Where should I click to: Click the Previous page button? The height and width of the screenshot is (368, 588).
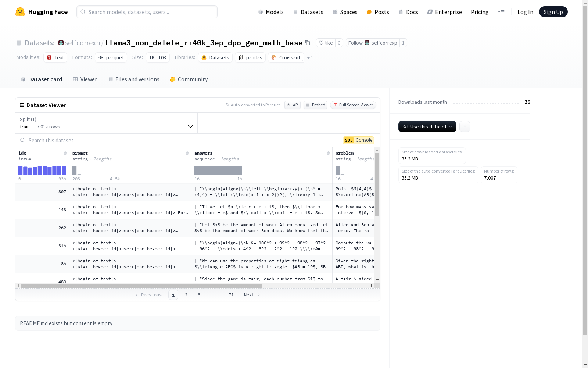point(148,295)
